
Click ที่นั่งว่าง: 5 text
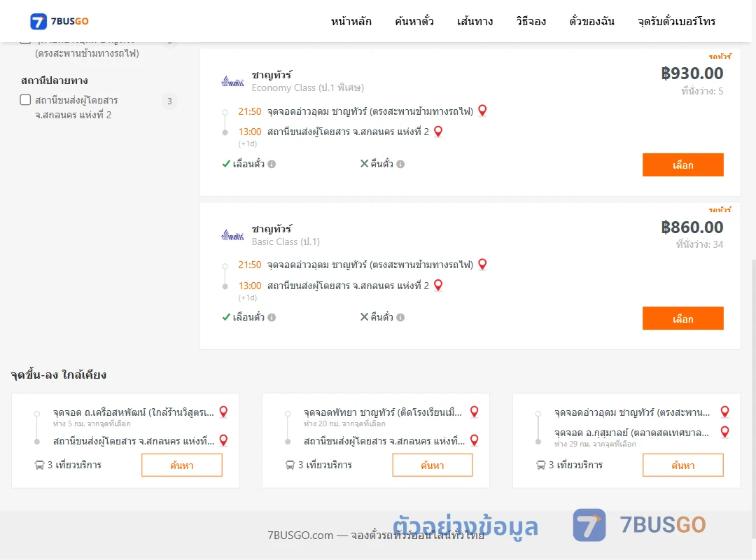coord(702,91)
